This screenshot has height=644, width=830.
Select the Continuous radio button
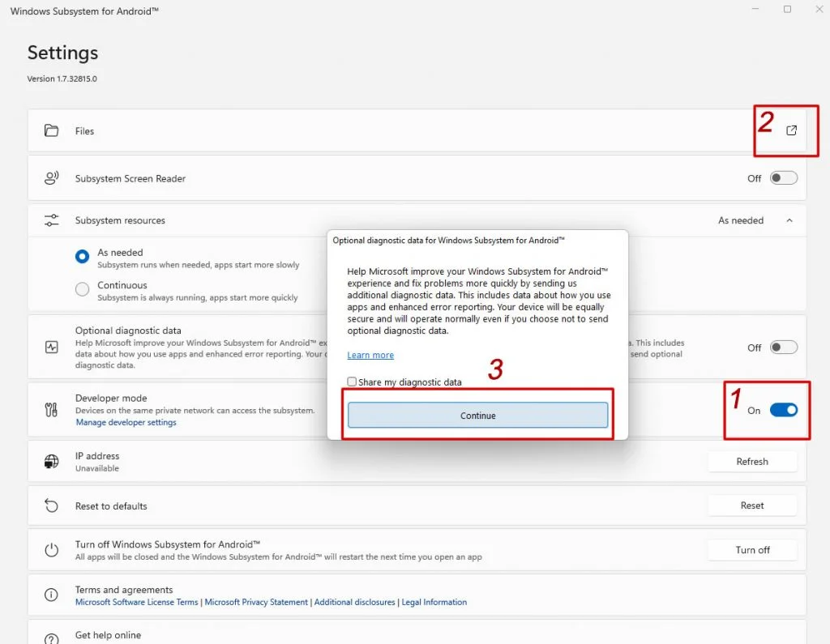click(x=82, y=289)
